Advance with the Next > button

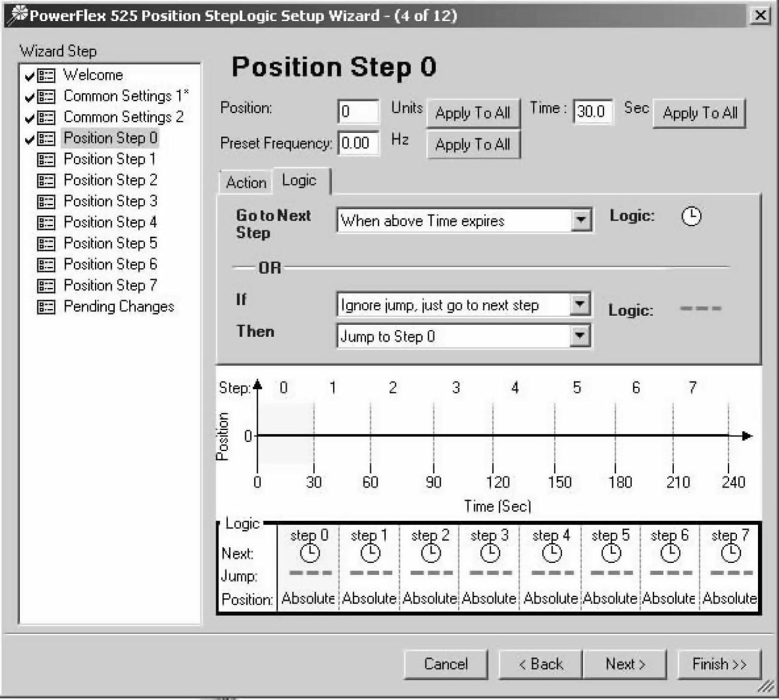[625, 664]
